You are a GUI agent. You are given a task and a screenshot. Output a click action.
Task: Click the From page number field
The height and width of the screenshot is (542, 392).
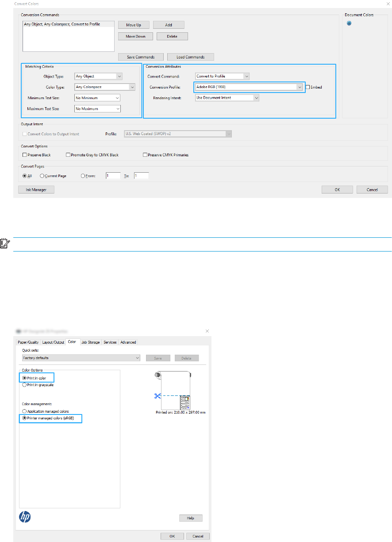coord(113,176)
